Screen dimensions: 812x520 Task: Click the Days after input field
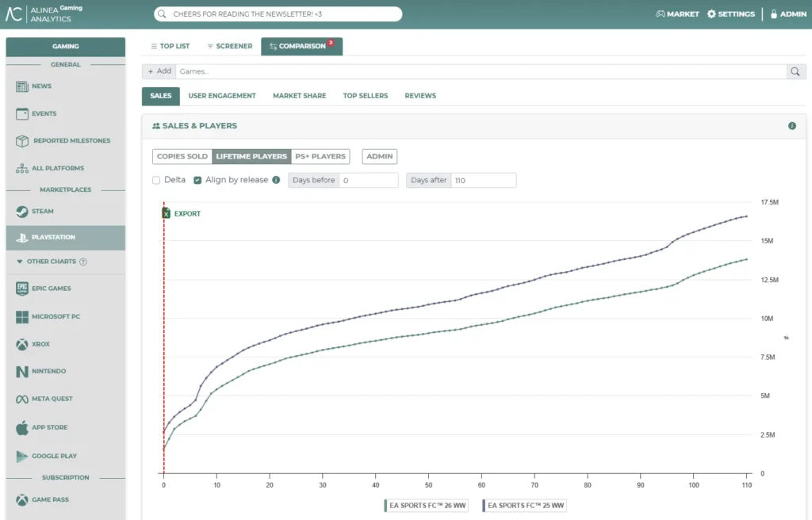pos(484,181)
